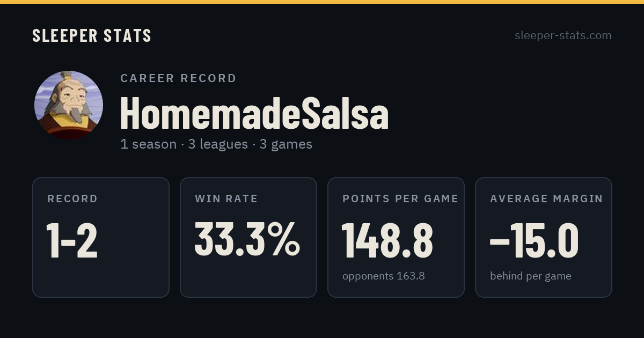
Task: Select the HomemadeSalsa username heading
Action: 254,113
